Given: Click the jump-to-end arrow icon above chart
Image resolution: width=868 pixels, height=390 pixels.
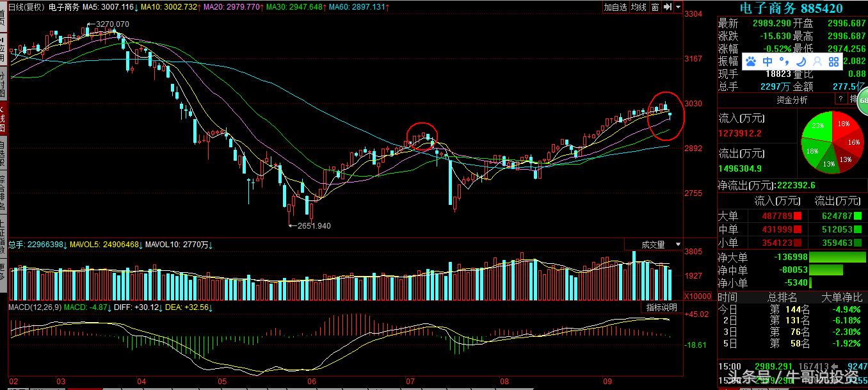Looking at the screenshot, I should point(668,7).
